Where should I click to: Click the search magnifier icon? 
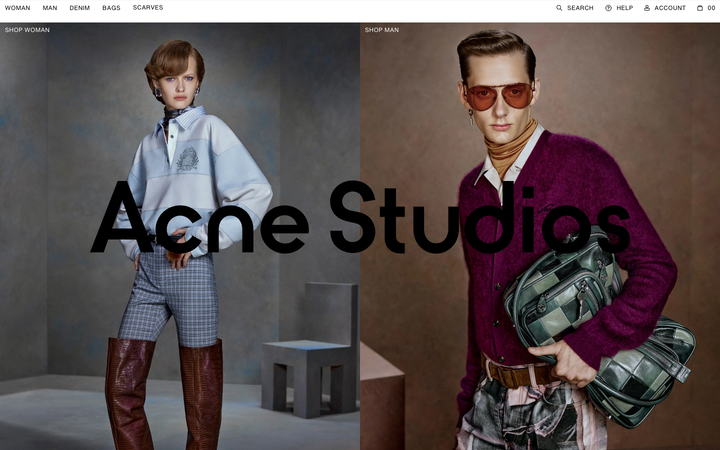tap(559, 8)
